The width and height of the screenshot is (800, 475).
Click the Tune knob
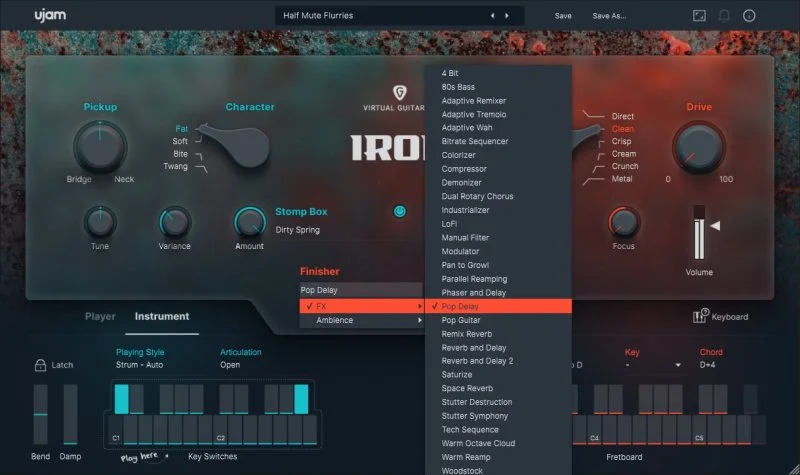(x=100, y=222)
